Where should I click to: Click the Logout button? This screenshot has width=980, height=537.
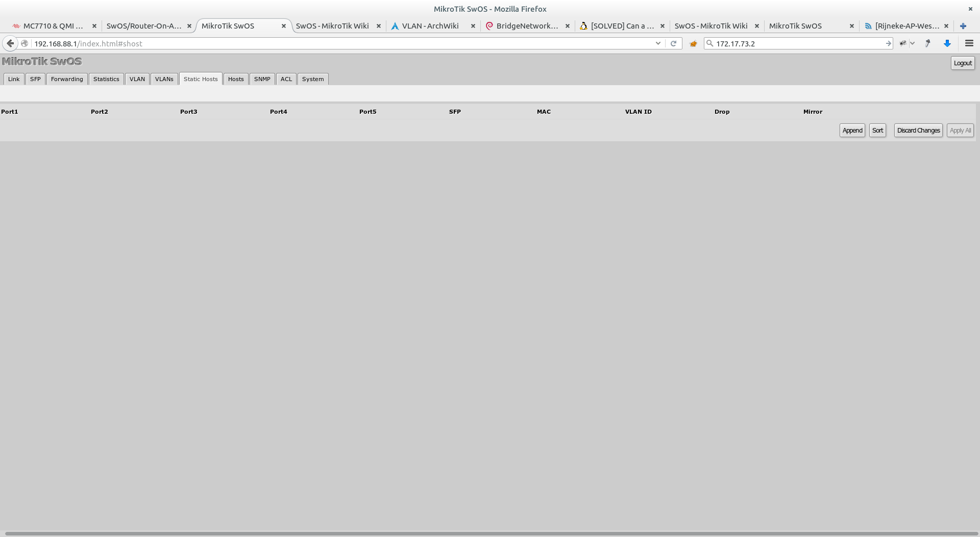tap(963, 63)
